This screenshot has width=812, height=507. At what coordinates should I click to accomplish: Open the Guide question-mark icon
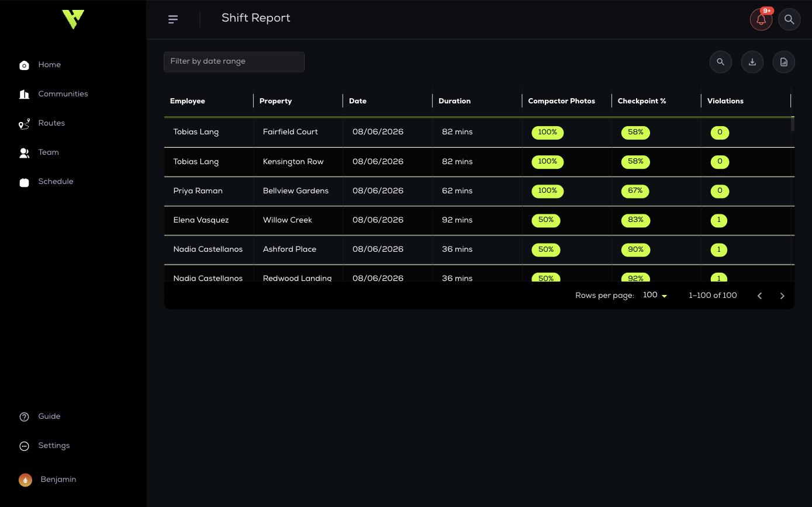[24, 417]
